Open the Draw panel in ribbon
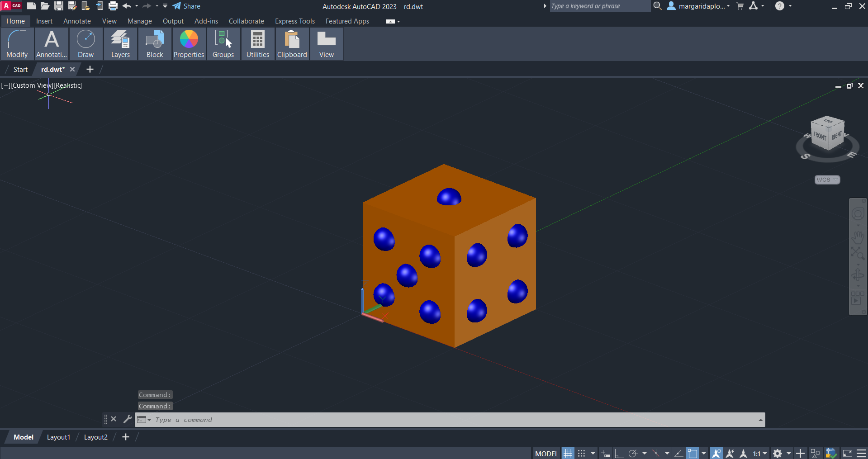 pyautogui.click(x=85, y=44)
